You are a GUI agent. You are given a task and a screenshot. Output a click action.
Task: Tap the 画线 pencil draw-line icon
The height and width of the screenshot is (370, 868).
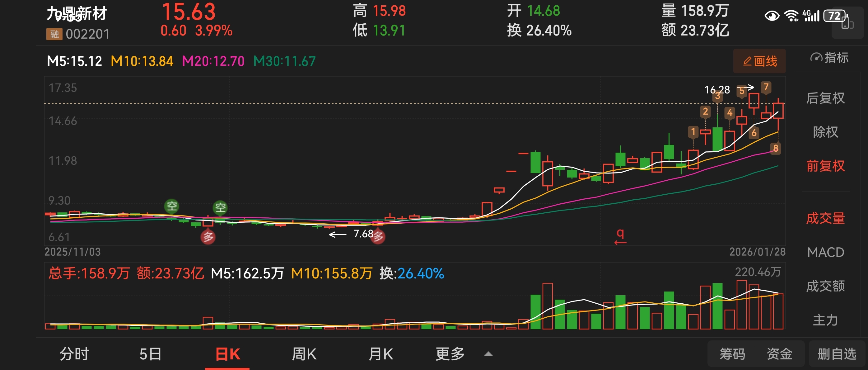(747, 61)
